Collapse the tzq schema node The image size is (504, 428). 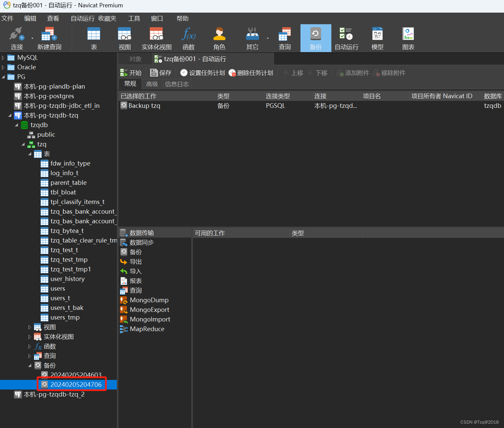[x=23, y=144]
